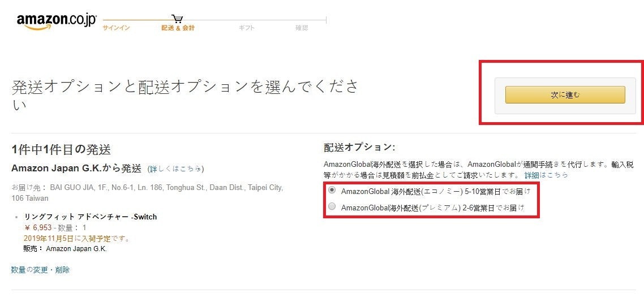The width and height of the screenshot is (644, 302).
Task: Click the 1件中1件目の発送 heading
Action: pyautogui.click(x=61, y=150)
